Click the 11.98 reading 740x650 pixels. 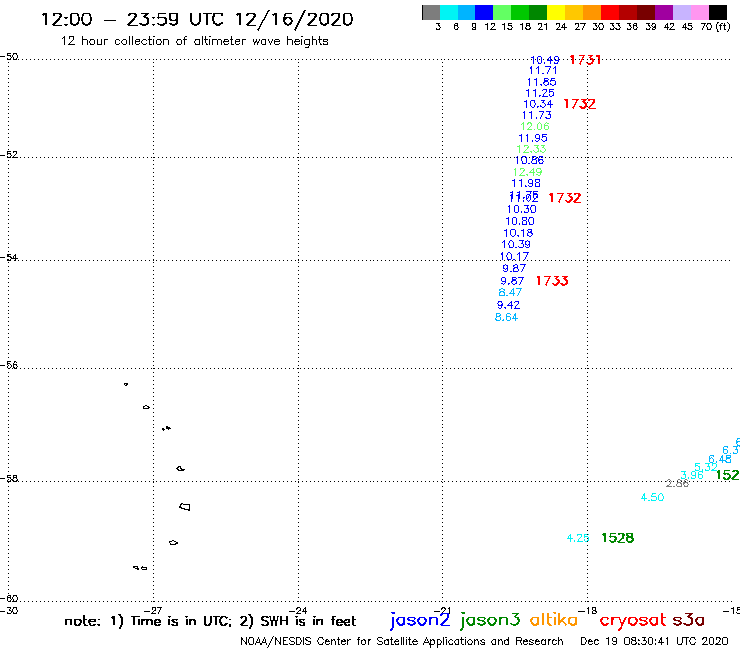coord(526,184)
